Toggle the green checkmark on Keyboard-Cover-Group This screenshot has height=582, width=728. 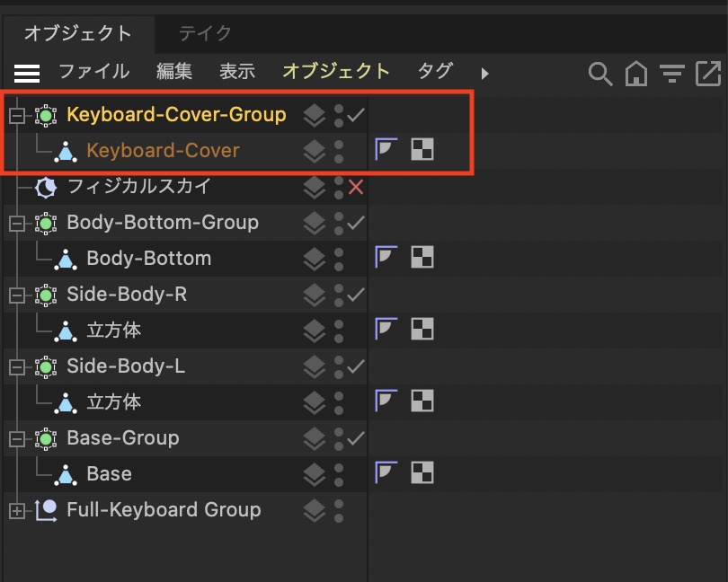click(x=356, y=115)
